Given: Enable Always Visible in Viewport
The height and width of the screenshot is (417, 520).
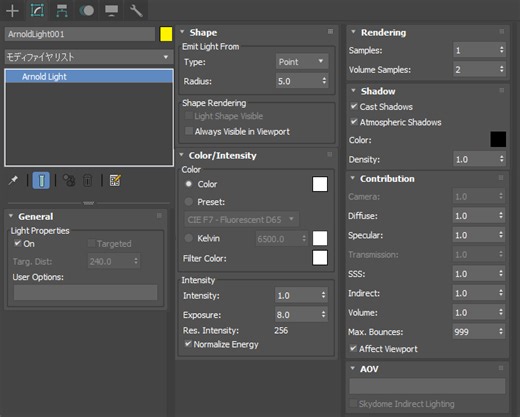Looking at the screenshot, I should 189,131.
